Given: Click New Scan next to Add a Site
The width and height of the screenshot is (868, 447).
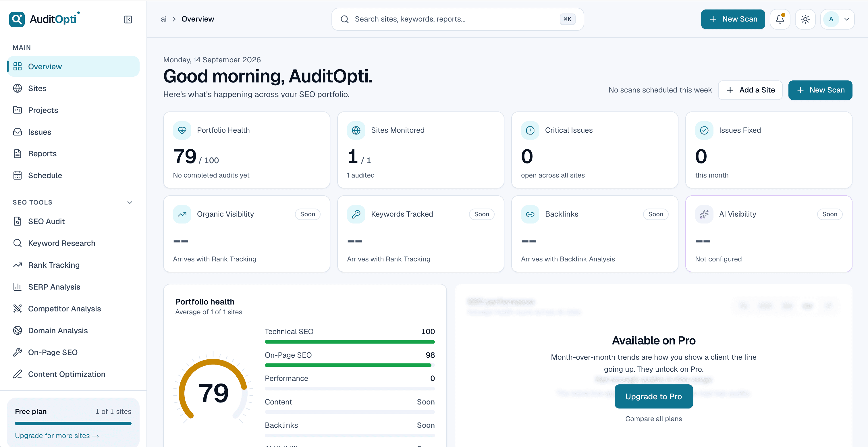Looking at the screenshot, I should tap(820, 90).
